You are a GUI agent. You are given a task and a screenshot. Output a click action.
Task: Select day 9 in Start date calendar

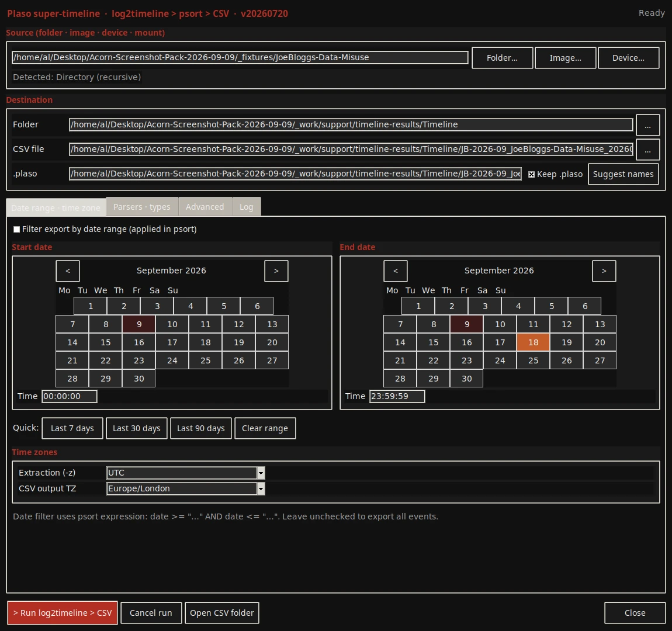(139, 324)
